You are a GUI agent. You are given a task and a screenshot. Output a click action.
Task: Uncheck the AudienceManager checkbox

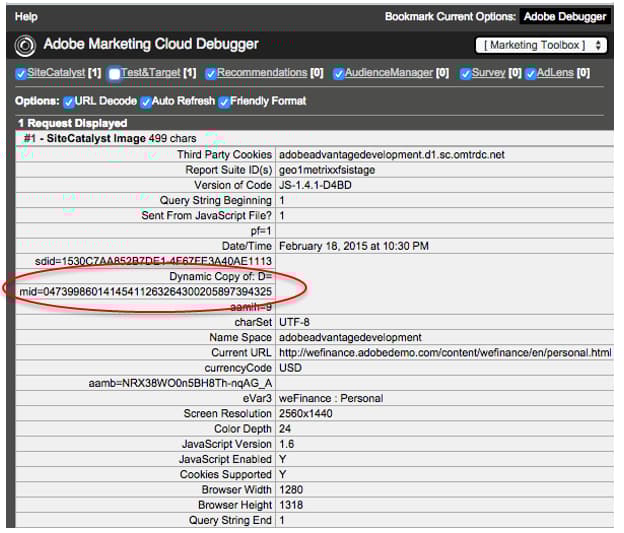(339, 74)
